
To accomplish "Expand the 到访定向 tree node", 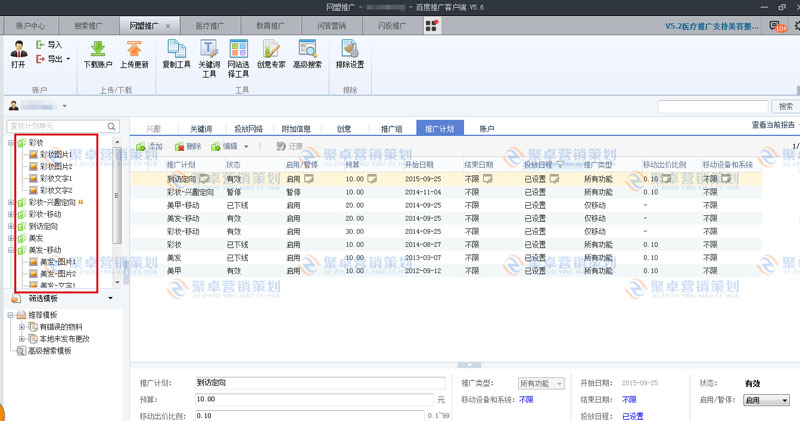I will [11, 227].
